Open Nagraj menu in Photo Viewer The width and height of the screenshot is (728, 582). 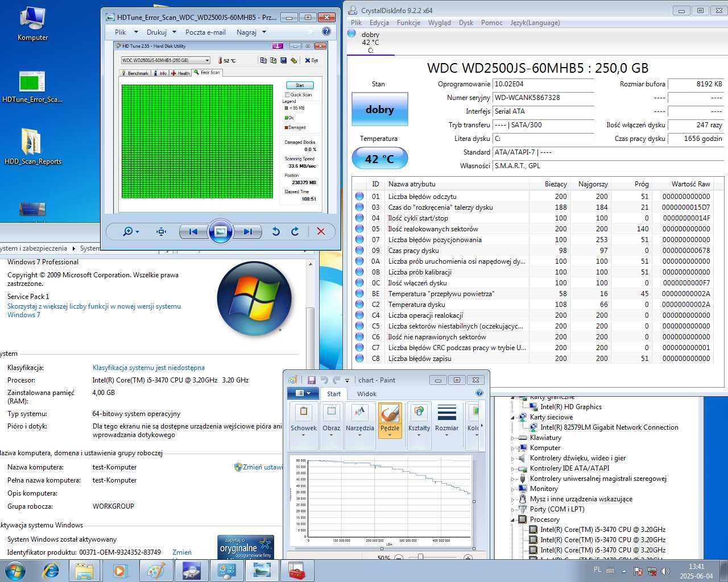coord(251,32)
